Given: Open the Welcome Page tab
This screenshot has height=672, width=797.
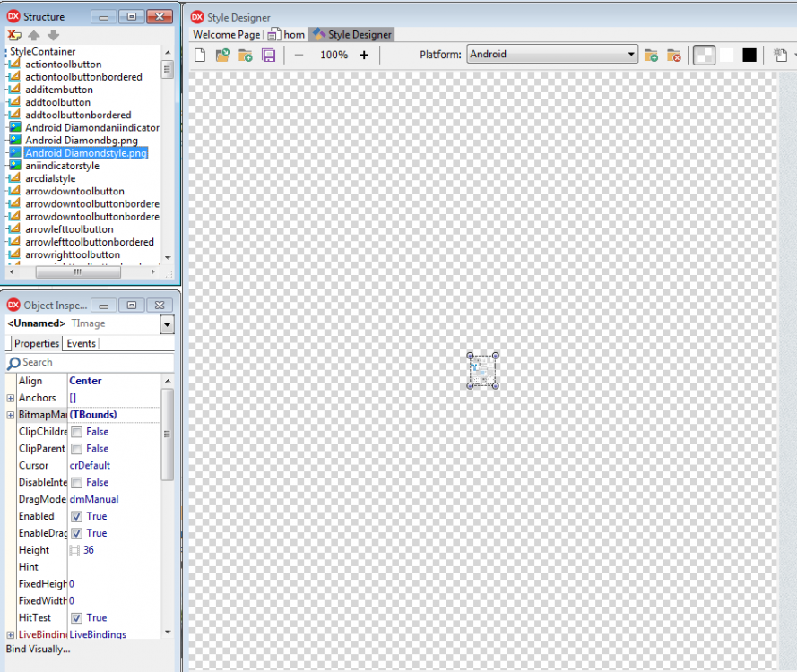Looking at the screenshot, I should pyautogui.click(x=227, y=35).
